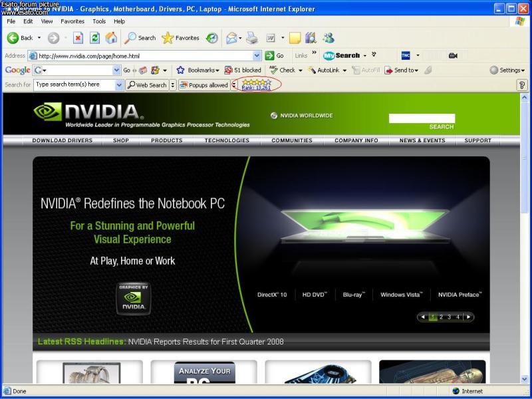The height and width of the screenshot is (399, 532).
Task: Click the green SEARCH button on NVIDIA page
Action: [x=441, y=127]
